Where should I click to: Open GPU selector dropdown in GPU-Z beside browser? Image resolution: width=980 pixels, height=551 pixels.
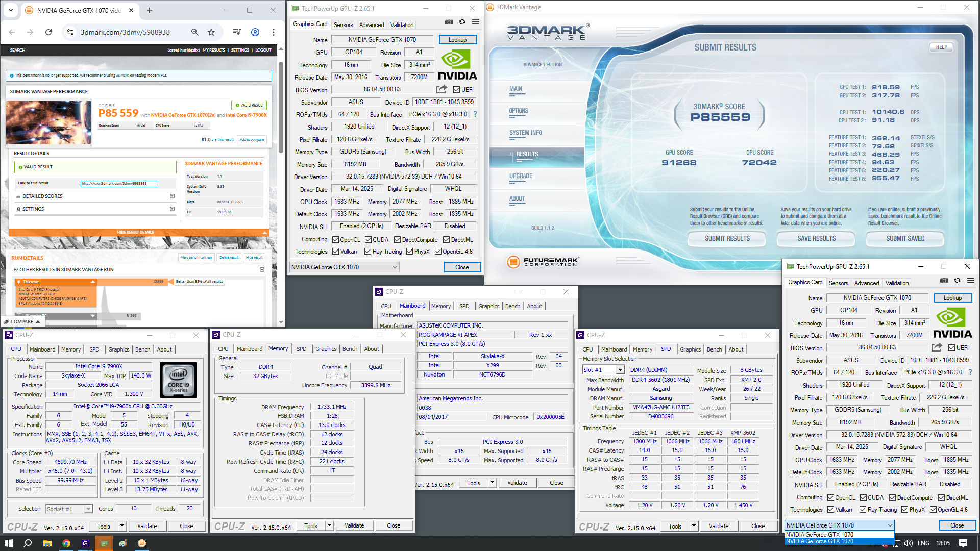(344, 267)
